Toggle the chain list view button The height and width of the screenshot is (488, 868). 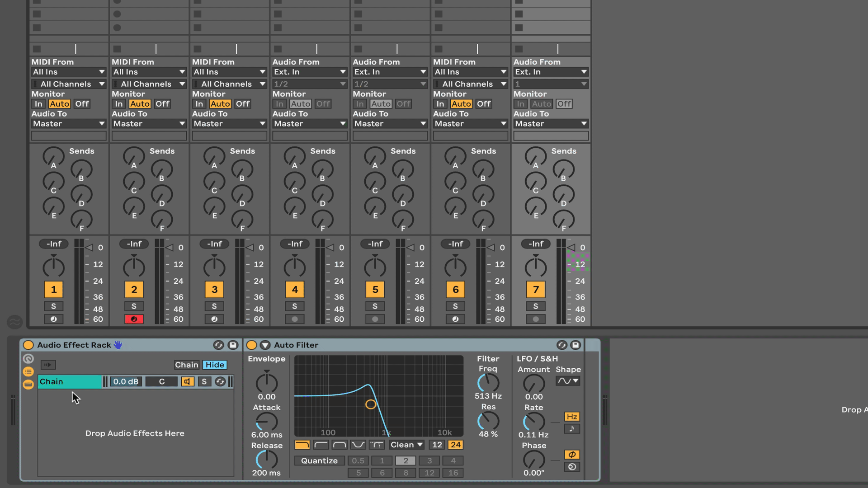[28, 372]
